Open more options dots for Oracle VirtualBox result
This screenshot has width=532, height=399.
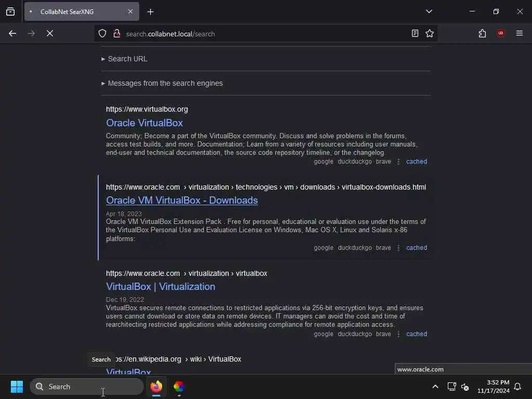(x=398, y=162)
